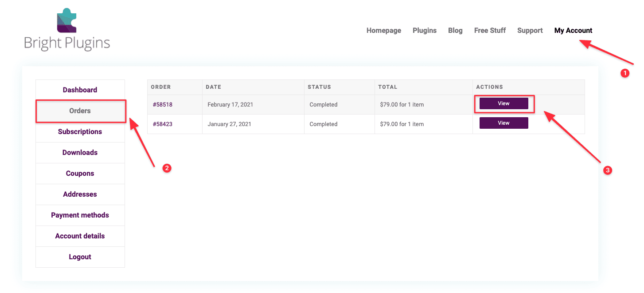Open the Orders section
This screenshot has height=293, width=644.
80,111
